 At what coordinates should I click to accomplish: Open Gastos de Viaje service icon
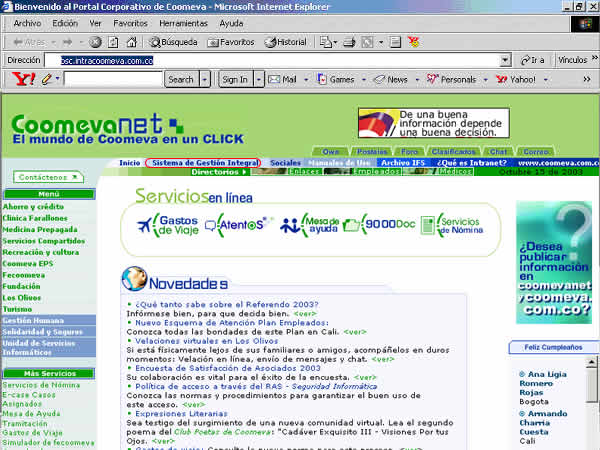click(168, 224)
